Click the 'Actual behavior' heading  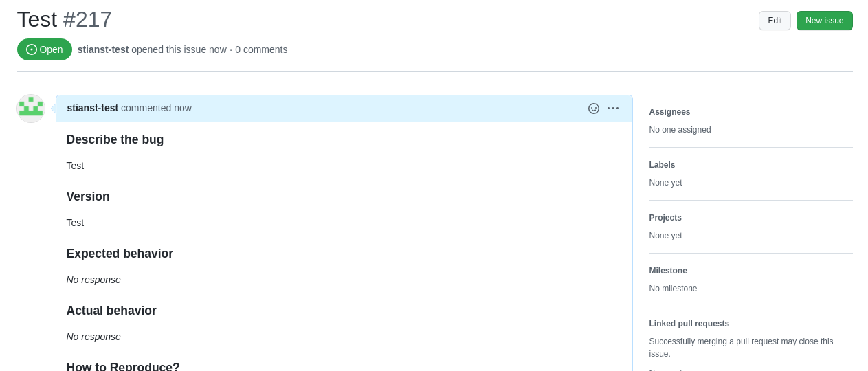pos(111,311)
